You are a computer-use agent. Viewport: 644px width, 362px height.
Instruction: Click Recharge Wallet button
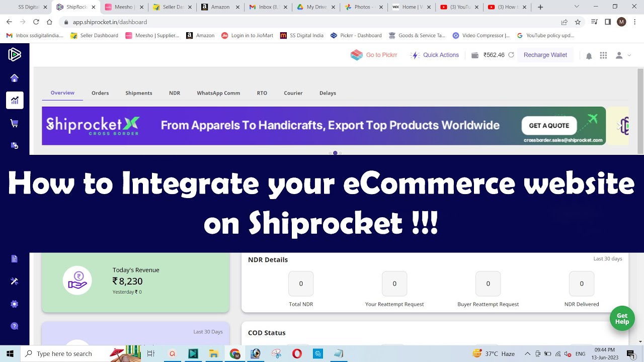click(x=545, y=55)
